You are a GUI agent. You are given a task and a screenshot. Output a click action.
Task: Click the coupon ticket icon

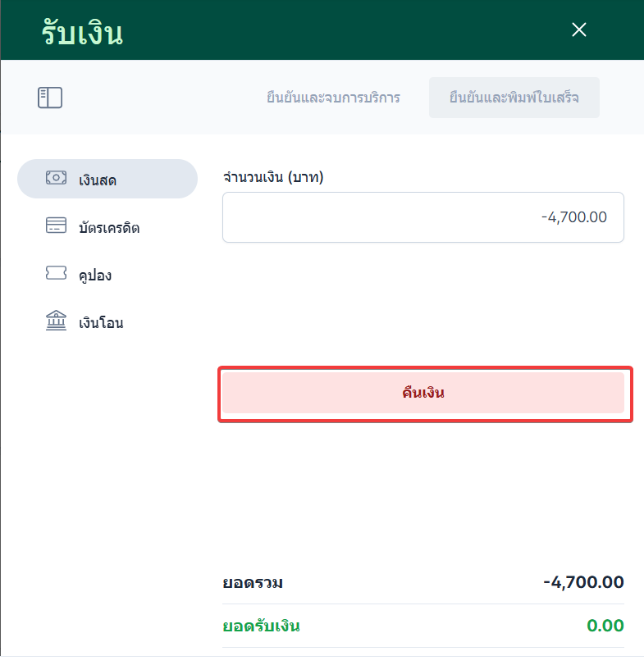click(56, 274)
